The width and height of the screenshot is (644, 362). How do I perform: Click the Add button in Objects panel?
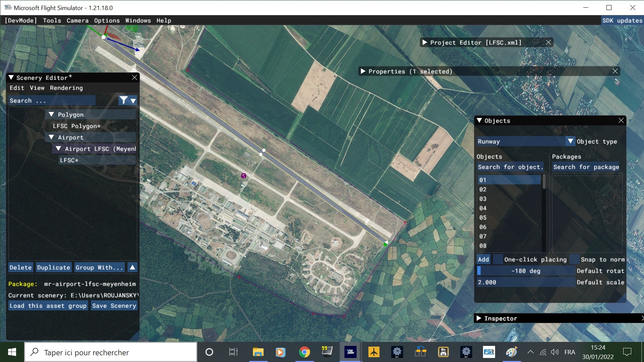click(x=483, y=259)
